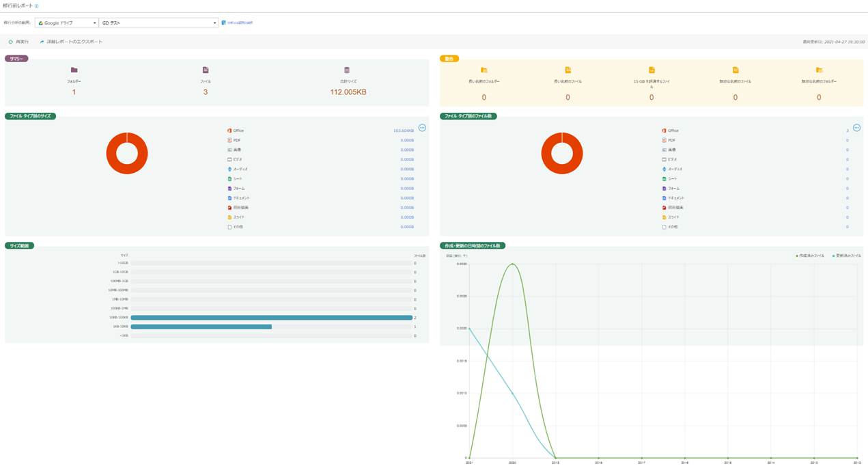The height and width of the screenshot is (466, 868).
Task: Click the orange donut chart in the file-count-by-type panel
Action: coord(562,153)
